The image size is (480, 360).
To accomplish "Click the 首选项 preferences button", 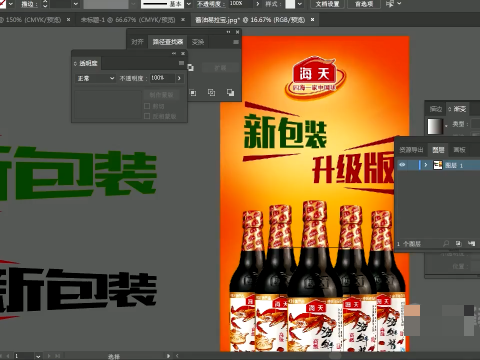I will point(364,4).
